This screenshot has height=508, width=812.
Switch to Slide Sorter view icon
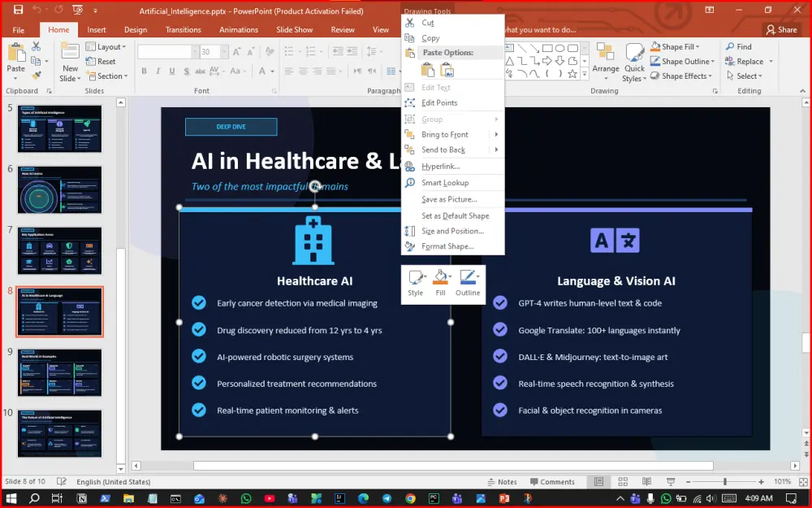point(623,481)
